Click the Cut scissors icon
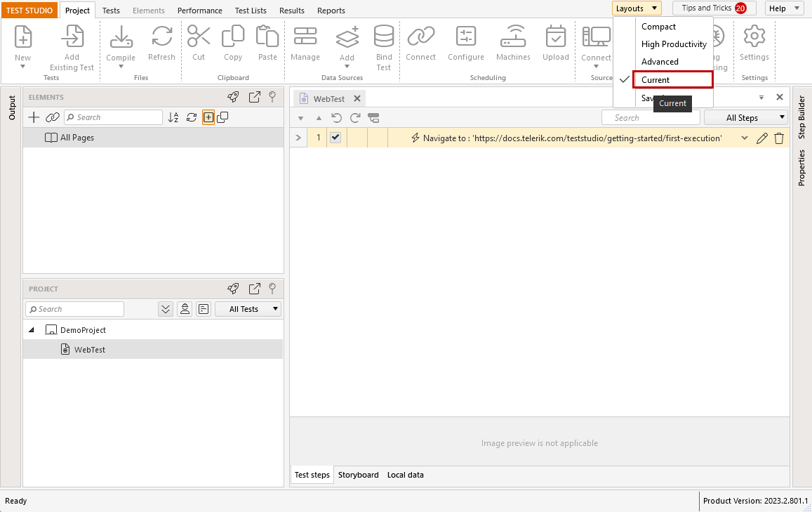Viewport: 812px width, 512px height. click(x=199, y=37)
